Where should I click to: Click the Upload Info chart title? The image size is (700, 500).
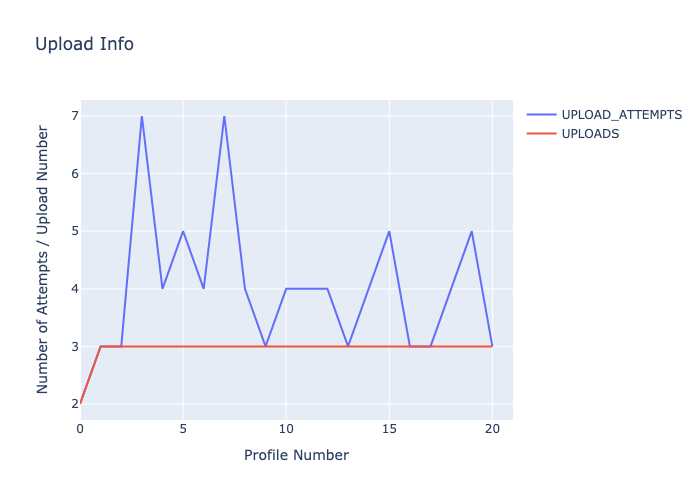84,44
